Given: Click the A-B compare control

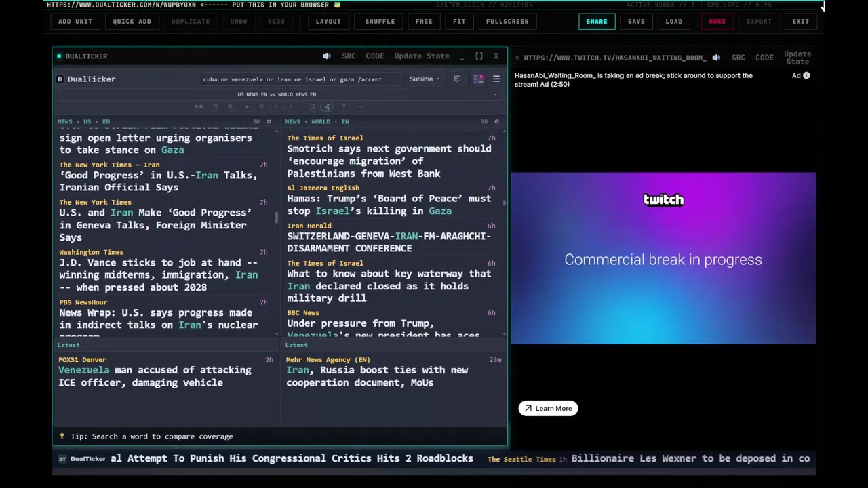Looking at the screenshot, I should [199, 106].
